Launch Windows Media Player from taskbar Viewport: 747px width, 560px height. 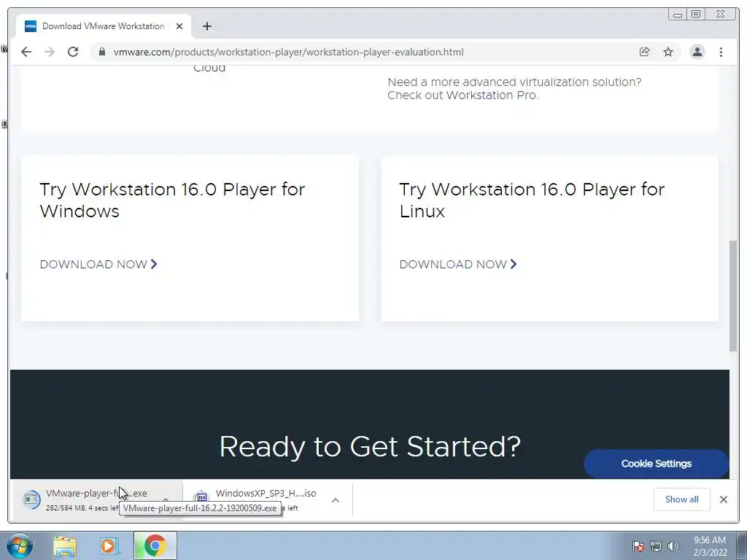(109, 546)
